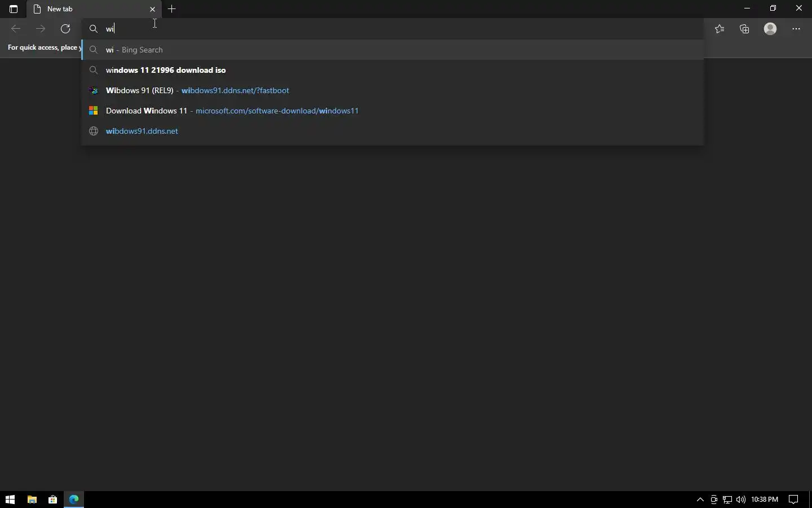Open the Download Windows 11 suggestion
The width and height of the screenshot is (812, 508).
point(393,111)
